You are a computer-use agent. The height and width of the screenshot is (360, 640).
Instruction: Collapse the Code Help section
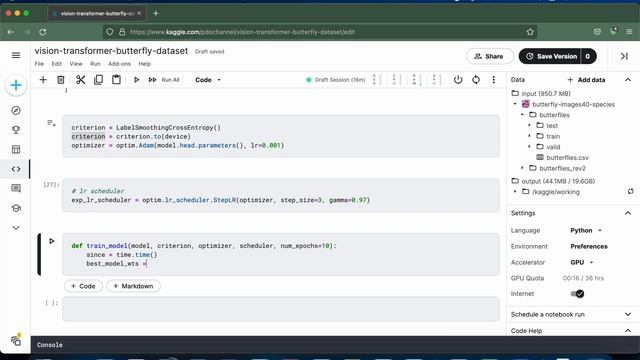point(628,331)
